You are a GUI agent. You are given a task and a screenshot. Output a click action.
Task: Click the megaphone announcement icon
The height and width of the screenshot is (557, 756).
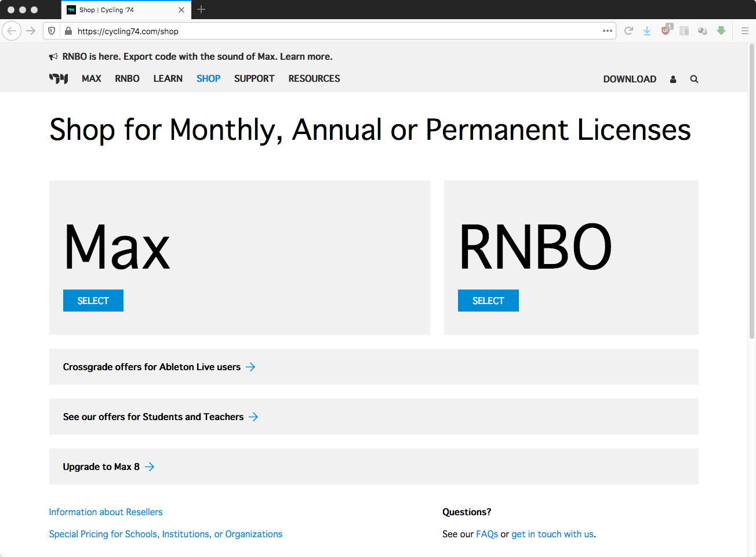tap(53, 57)
